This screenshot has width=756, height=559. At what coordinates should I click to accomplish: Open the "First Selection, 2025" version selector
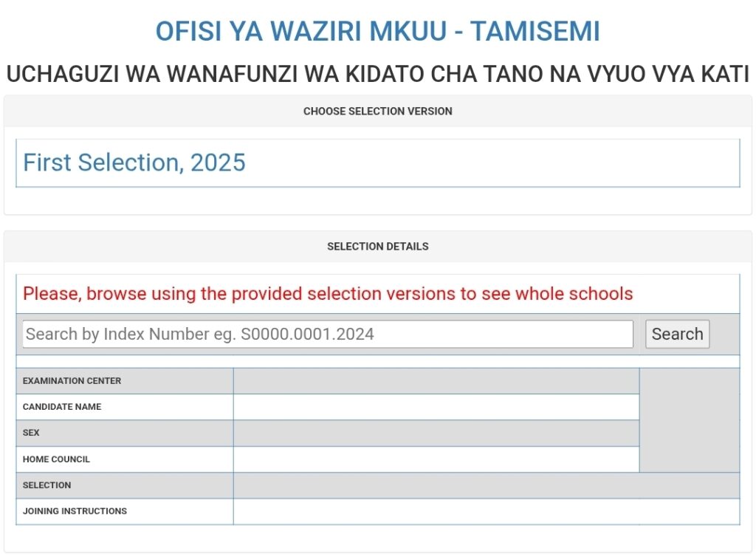click(377, 163)
